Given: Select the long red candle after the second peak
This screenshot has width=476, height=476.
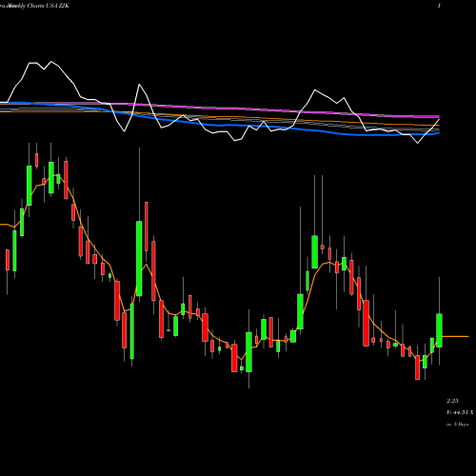Looking at the screenshot, I should (x=367, y=323).
